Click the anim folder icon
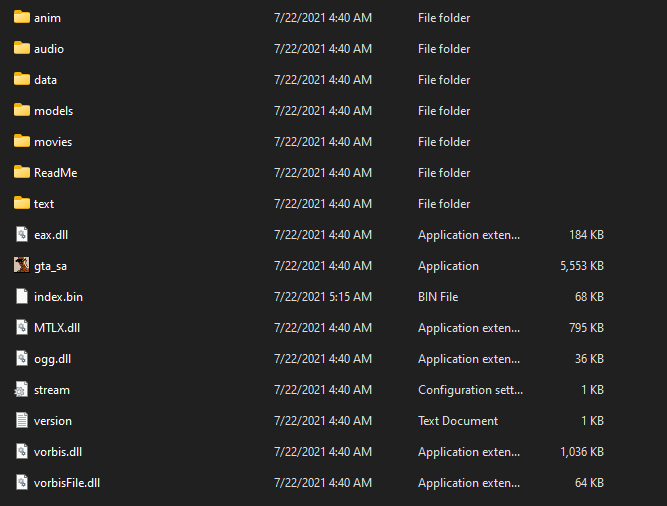 tap(22, 17)
